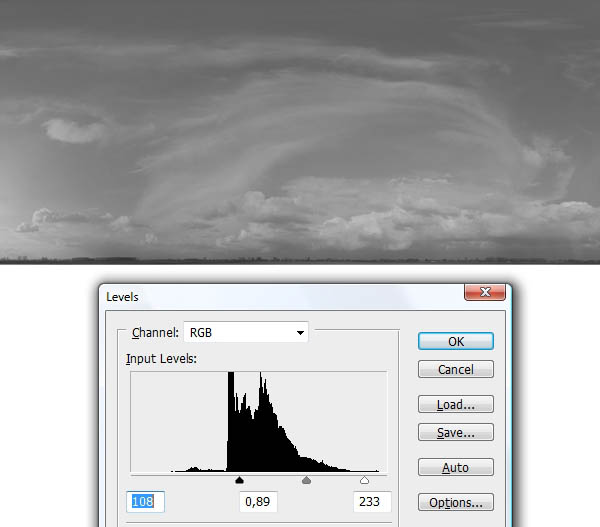Confirm levels with the OK button
The height and width of the screenshot is (527, 600).
tap(456, 341)
